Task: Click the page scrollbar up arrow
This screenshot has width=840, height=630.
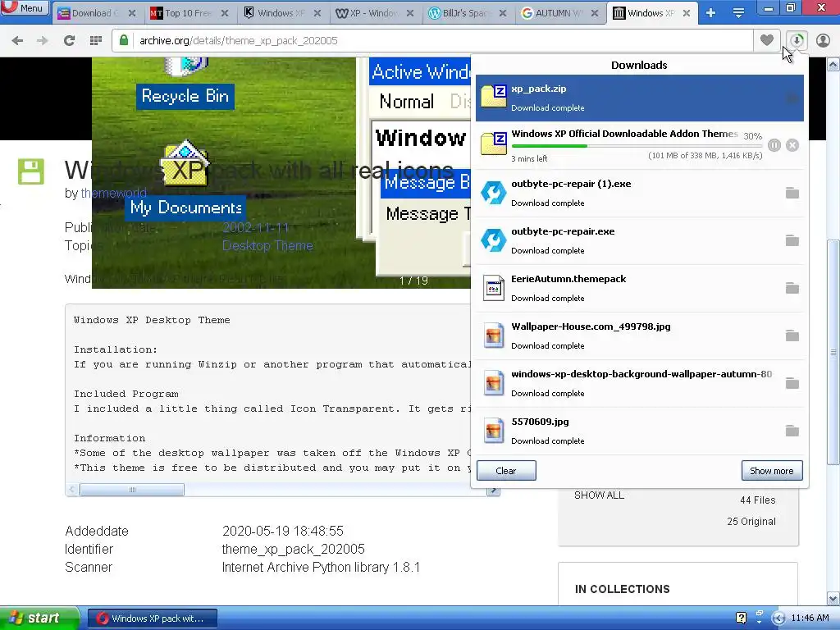Action: [x=833, y=65]
